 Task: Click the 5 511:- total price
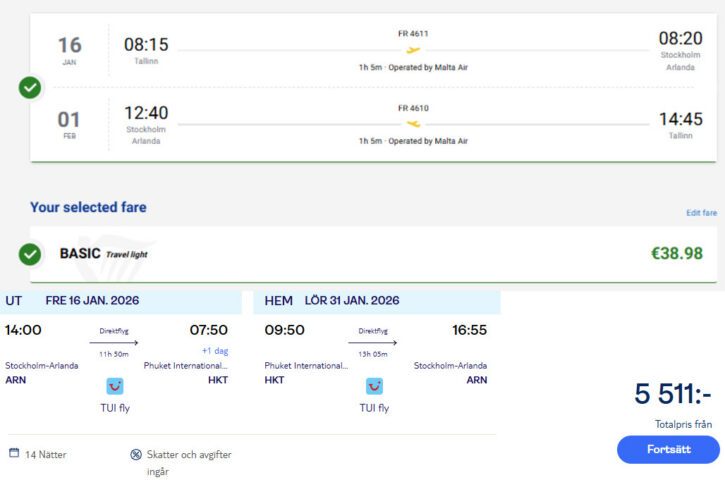click(673, 396)
